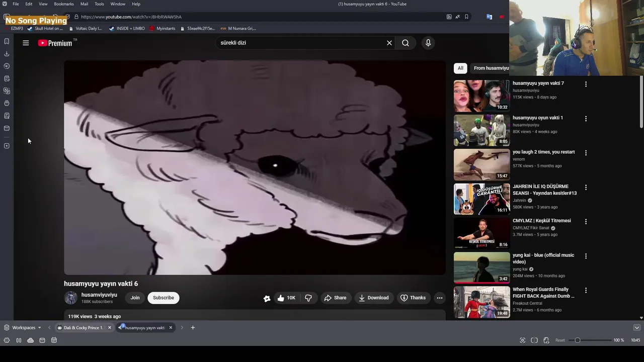
Task: Toggle break mode pause icon
Action: 19,340
